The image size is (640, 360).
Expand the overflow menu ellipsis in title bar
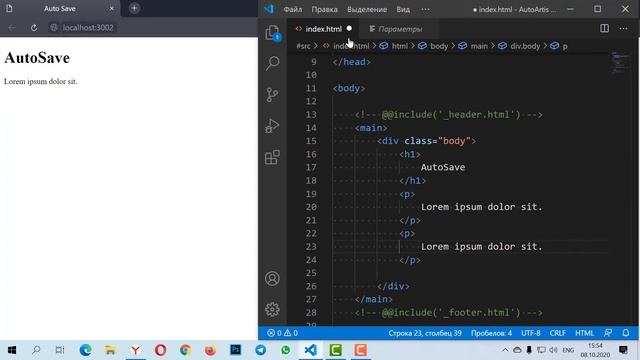pos(425,9)
